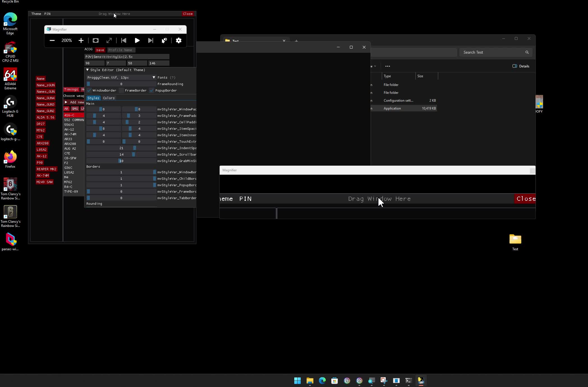Screen dimensions: 588x387
Task: Toggle the PopupBorder checkbox
Action: [151, 90]
